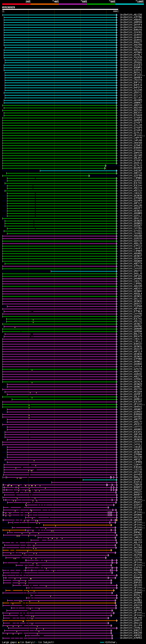Viewport: 146px width, 644px height.
Task: Click the UniRef100_Q842J1 label
Action: 131,218
